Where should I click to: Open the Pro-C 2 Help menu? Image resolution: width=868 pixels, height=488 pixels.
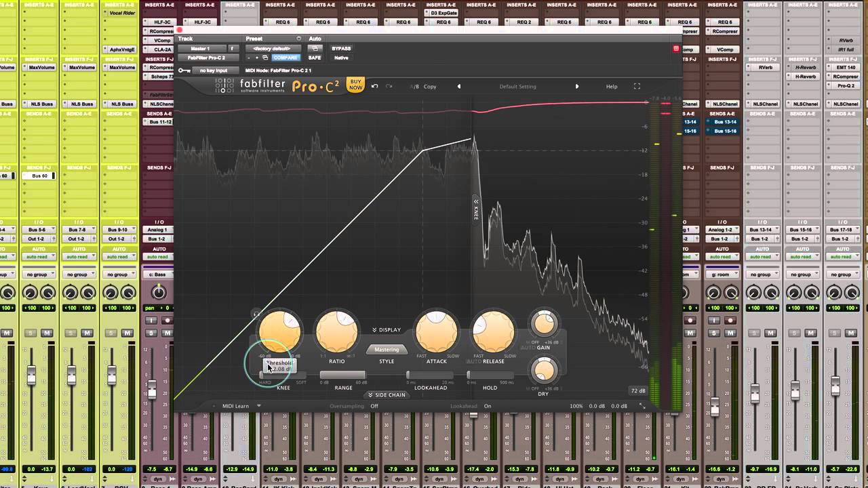[x=612, y=86]
